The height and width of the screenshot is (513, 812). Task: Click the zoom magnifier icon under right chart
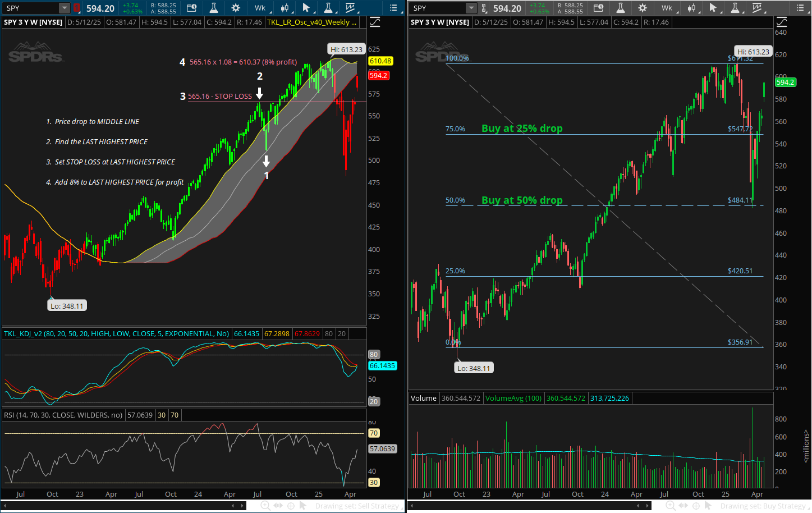671,506
